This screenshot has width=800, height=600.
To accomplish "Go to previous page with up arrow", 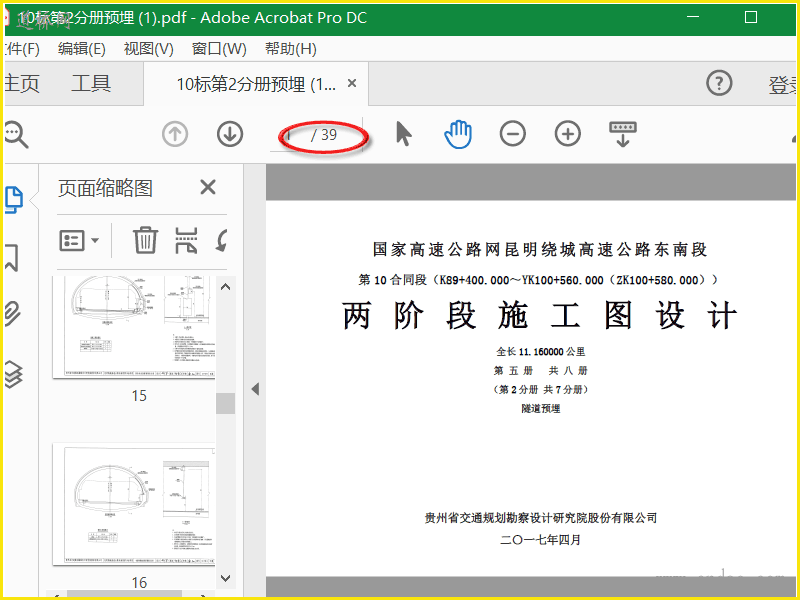I will coord(175,135).
